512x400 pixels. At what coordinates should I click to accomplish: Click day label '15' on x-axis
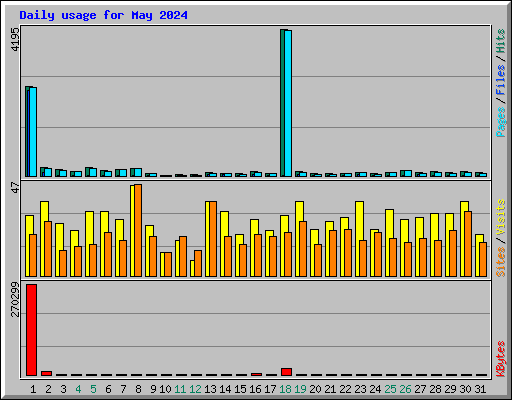pos(240,389)
